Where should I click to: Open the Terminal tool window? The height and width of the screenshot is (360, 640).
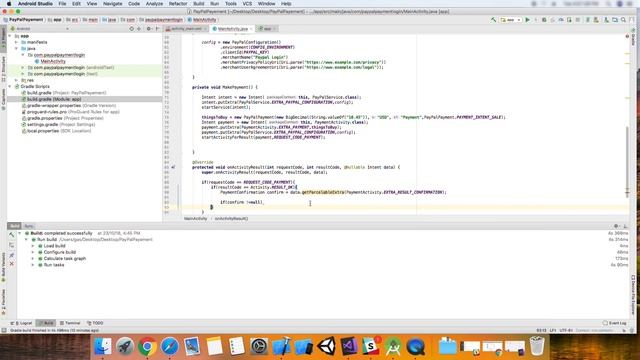(x=70, y=323)
